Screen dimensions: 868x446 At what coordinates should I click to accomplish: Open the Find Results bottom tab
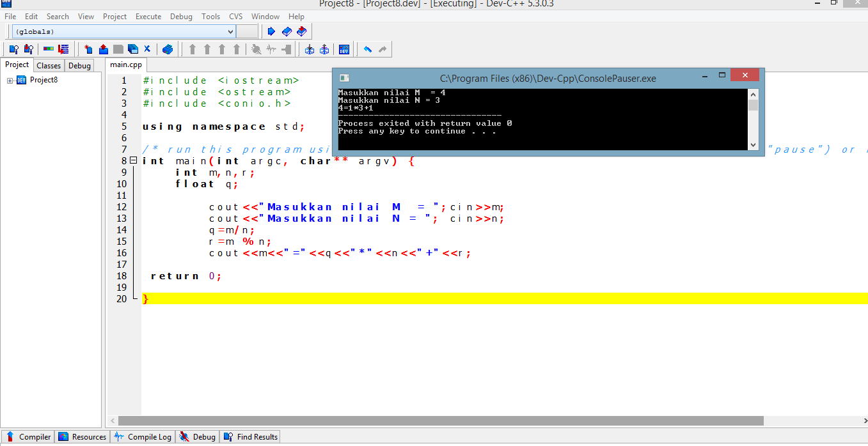(x=251, y=437)
